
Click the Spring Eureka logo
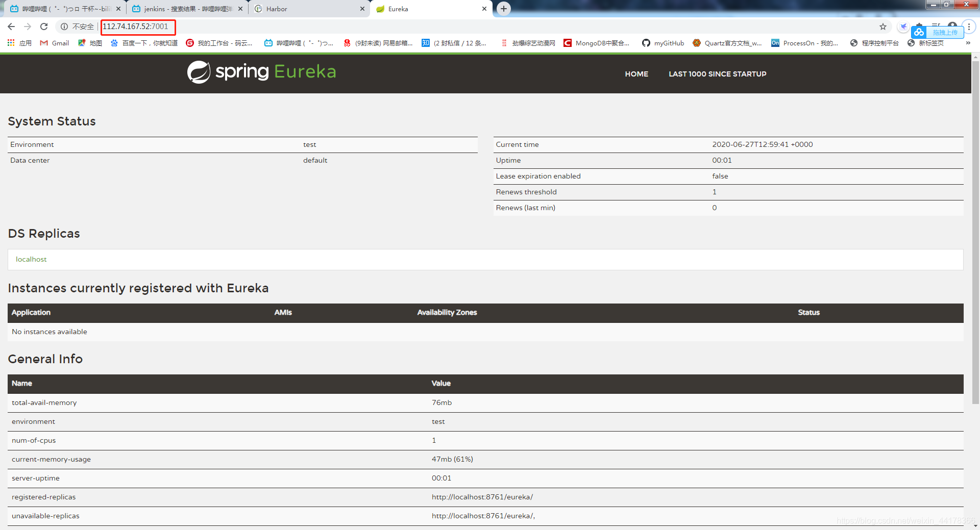click(261, 72)
